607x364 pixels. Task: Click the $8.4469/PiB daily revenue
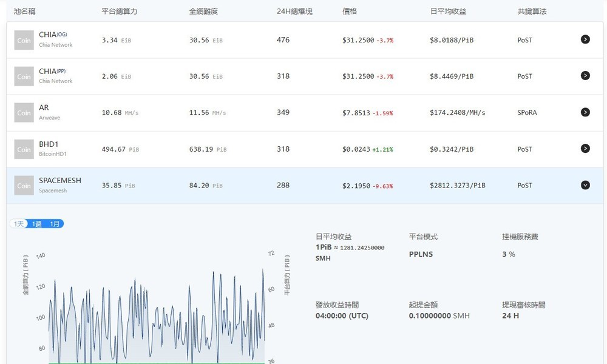click(452, 76)
